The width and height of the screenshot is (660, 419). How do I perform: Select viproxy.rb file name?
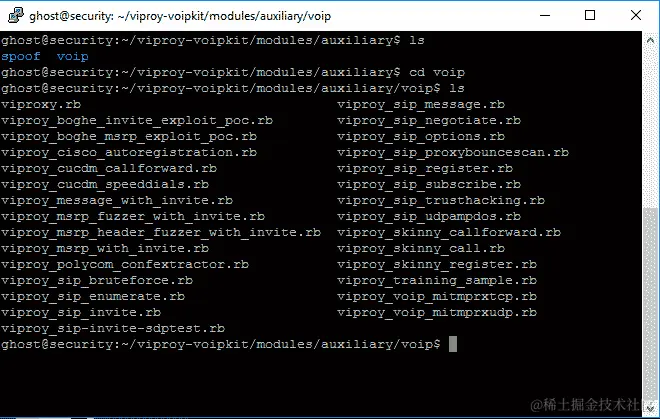pos(41,104)
